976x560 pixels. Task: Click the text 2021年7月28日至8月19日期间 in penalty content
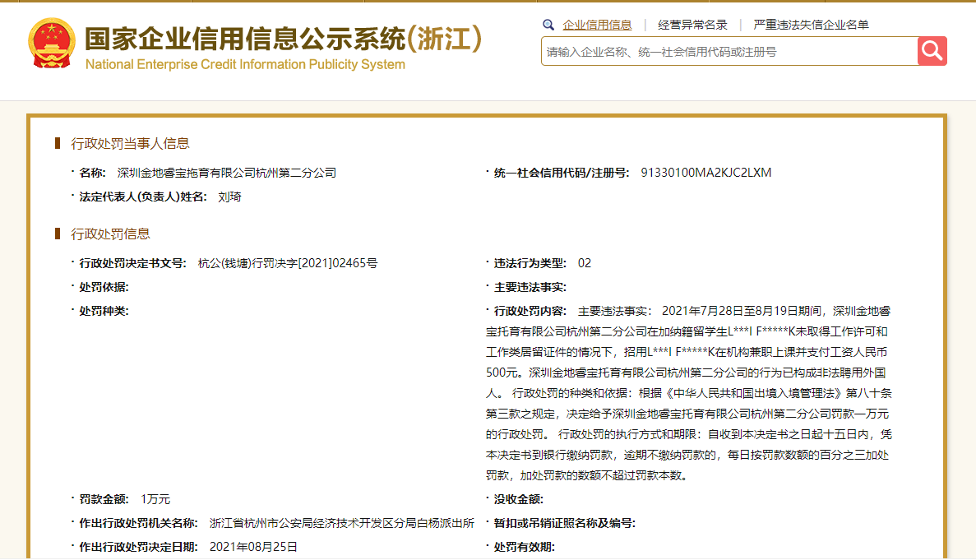743,311
